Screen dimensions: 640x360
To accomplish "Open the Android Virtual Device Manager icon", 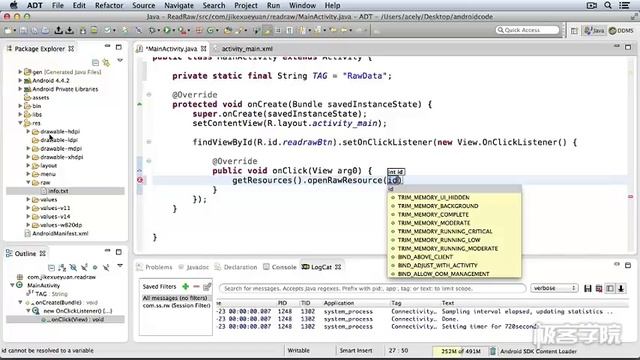I will pos(94,30).
